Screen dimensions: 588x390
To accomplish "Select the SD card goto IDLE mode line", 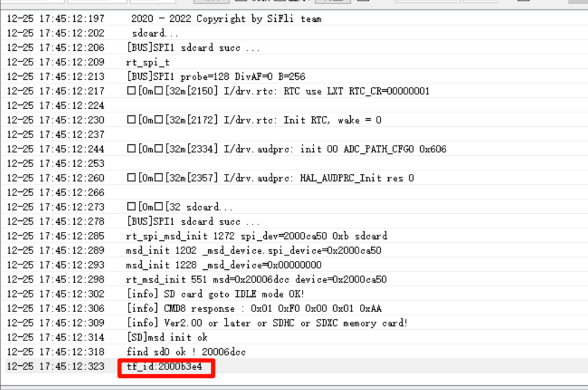I will [x=216, y=294].
